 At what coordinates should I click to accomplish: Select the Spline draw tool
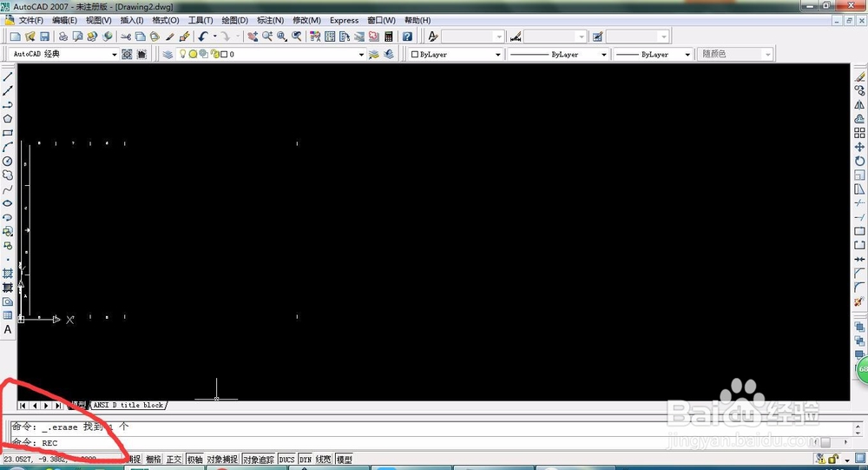pos(8,189)
